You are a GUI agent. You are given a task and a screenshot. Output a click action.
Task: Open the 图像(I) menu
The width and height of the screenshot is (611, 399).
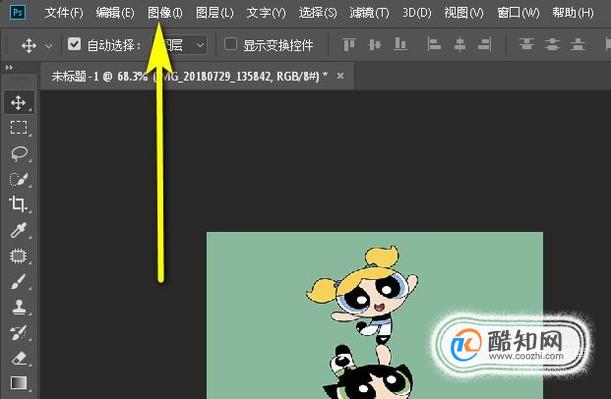click(x=165, y=13)
